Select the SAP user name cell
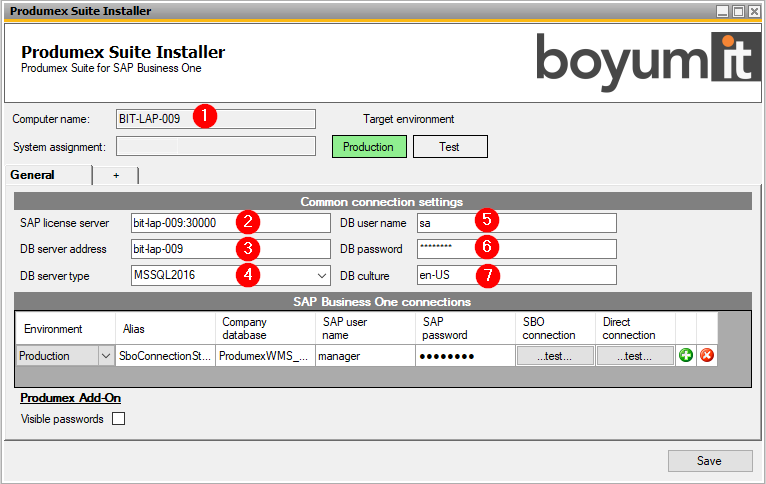This screenshot has width=766, height=484. pos(365,356)
